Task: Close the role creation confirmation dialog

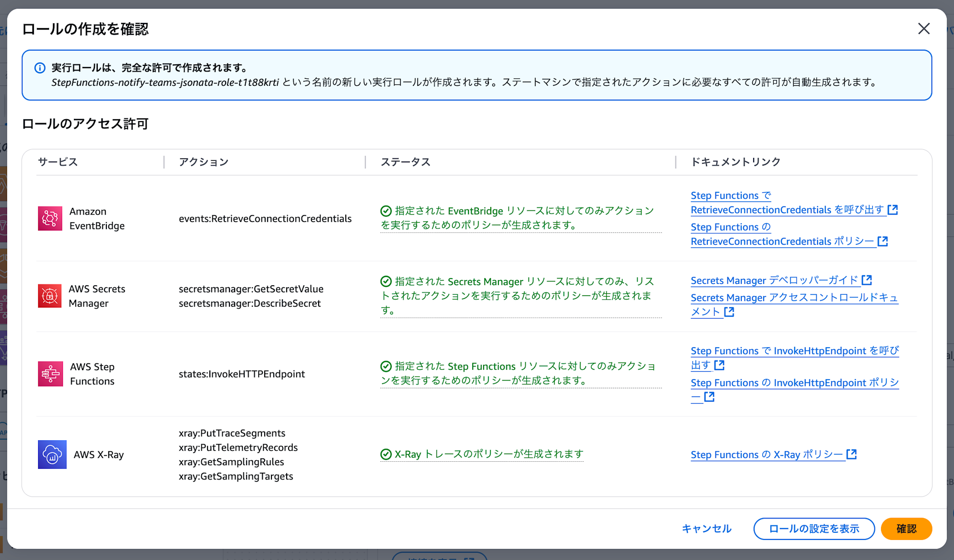Action: pyautogui.click(x=924, y=29)
